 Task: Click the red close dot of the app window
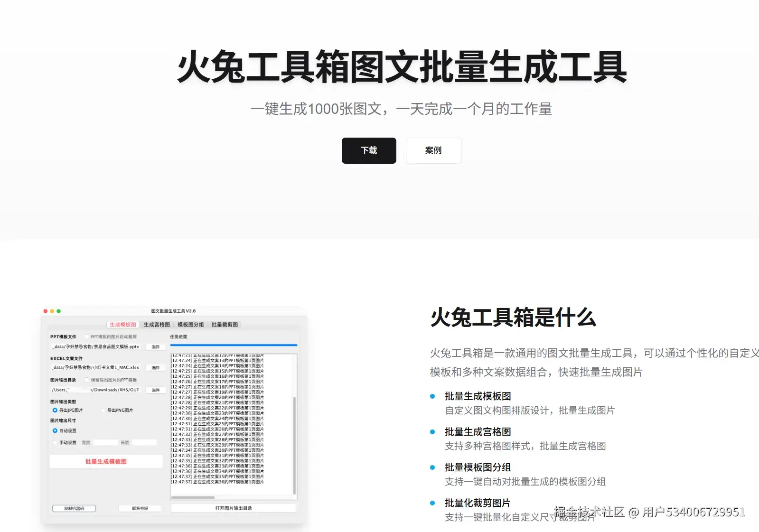point(46,311)
